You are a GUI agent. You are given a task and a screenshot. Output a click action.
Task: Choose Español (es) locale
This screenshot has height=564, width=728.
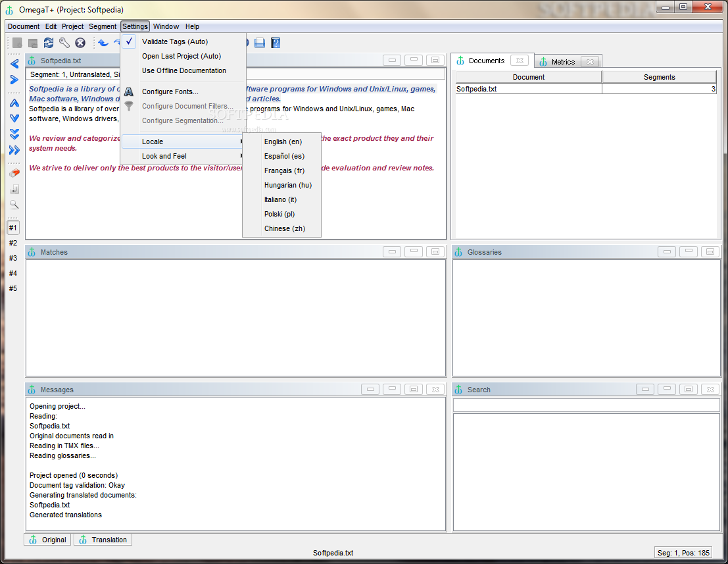click(x=282, y=156)
